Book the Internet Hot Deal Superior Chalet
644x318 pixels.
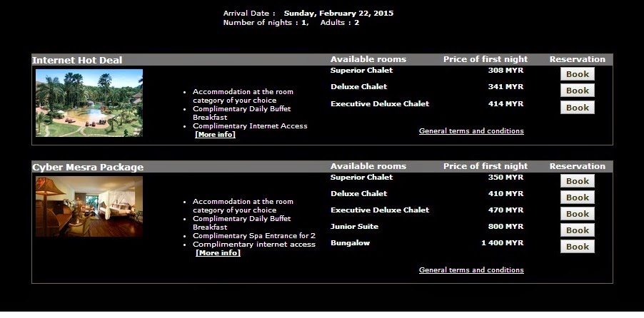pyautogui.click(x=577, y=74)
